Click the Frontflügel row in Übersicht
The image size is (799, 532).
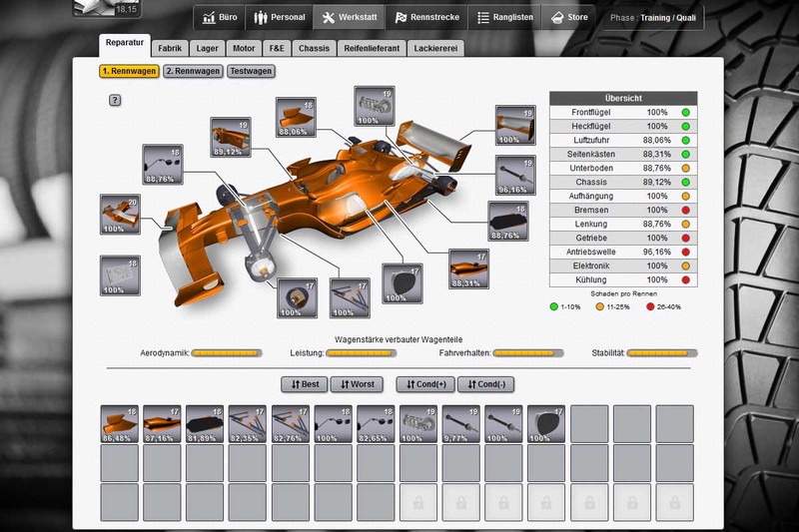tap(623, 113)
